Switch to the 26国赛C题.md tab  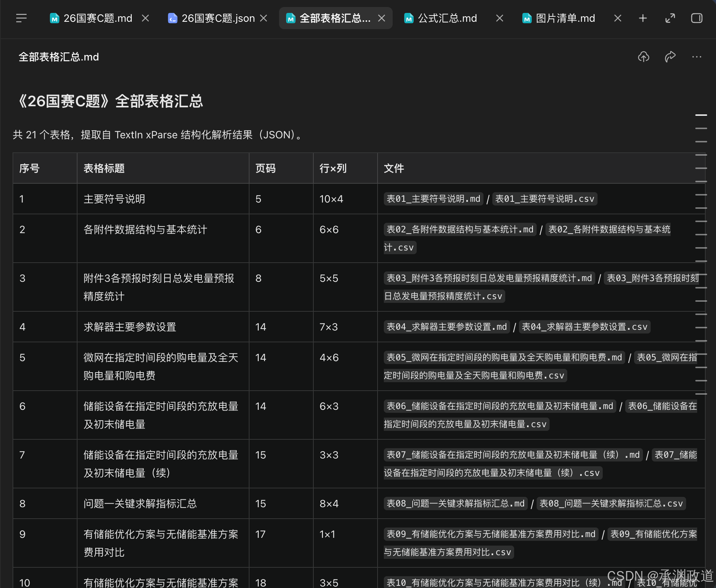91,18
